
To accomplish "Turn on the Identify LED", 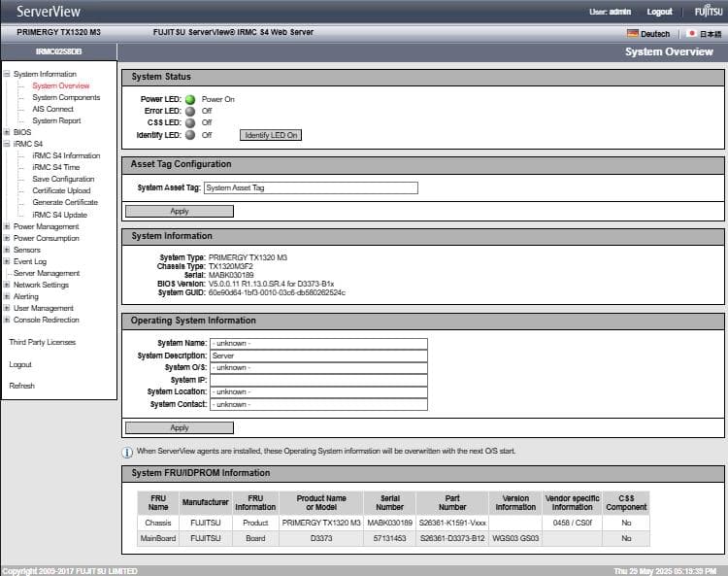I will pyautogui.click(x=271, y=135).
